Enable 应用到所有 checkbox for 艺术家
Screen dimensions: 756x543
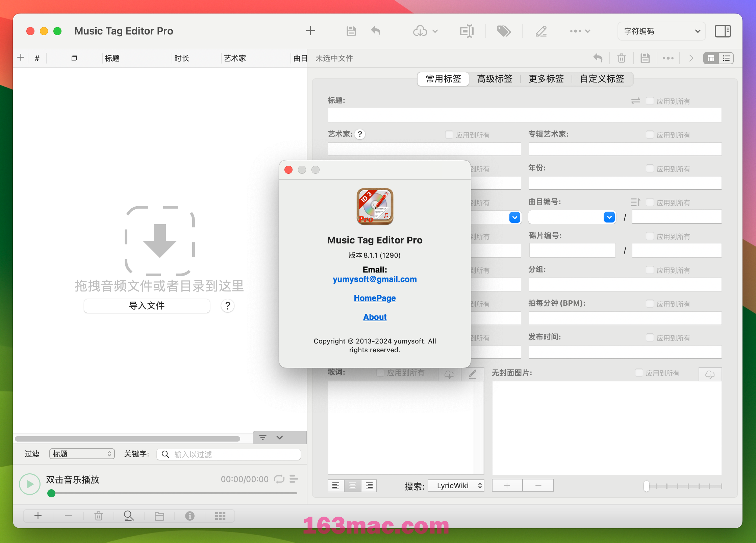(x=449, y=135)
